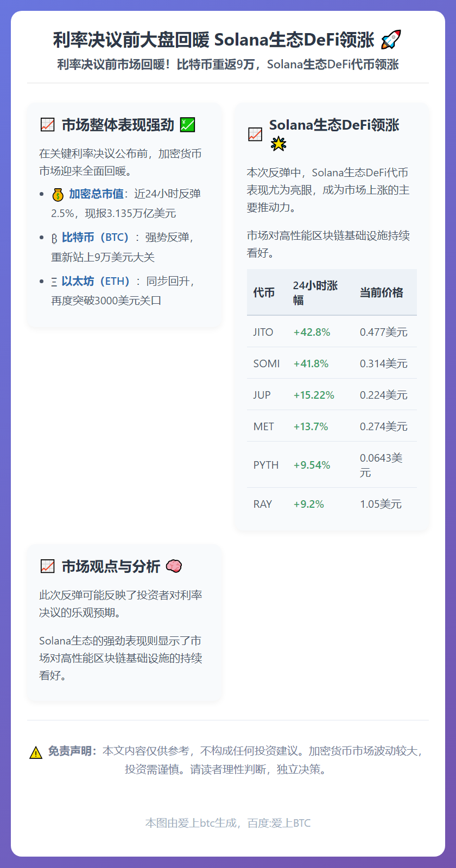This screenshot has height=868, width=456.
Task: Click the Solana生态DeFi领涨 card heading text
Action: 334,125
